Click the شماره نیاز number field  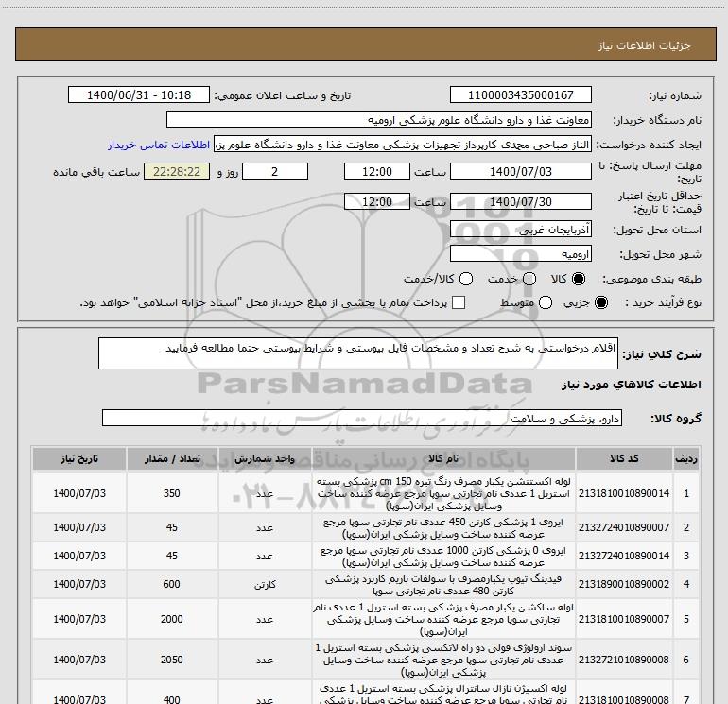(520, 95)
